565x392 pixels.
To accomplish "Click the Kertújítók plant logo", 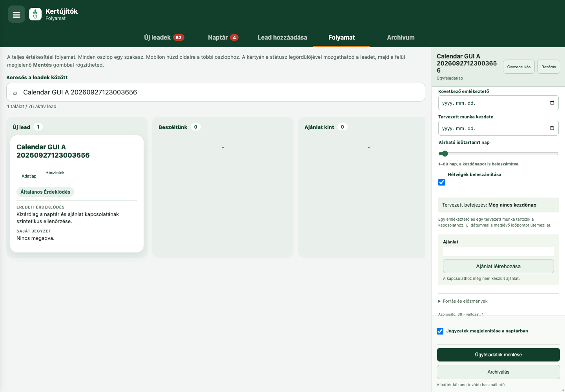I will (x=35, y=15).
